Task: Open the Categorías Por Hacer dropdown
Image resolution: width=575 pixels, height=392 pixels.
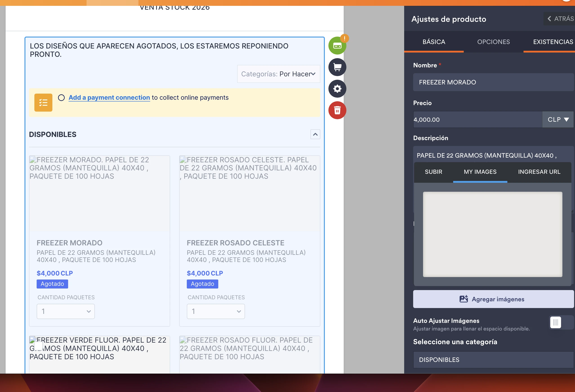Action: coord(278,74)
